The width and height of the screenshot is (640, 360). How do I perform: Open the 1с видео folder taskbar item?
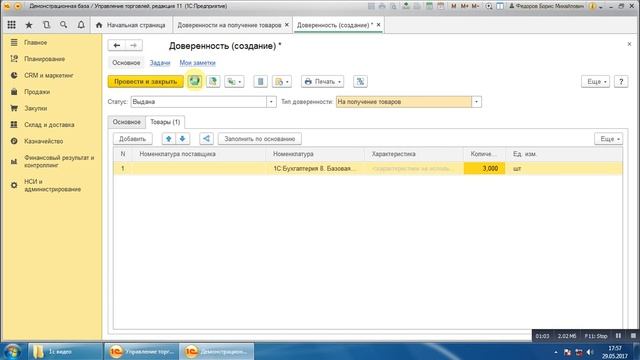[x=64, y=351]
